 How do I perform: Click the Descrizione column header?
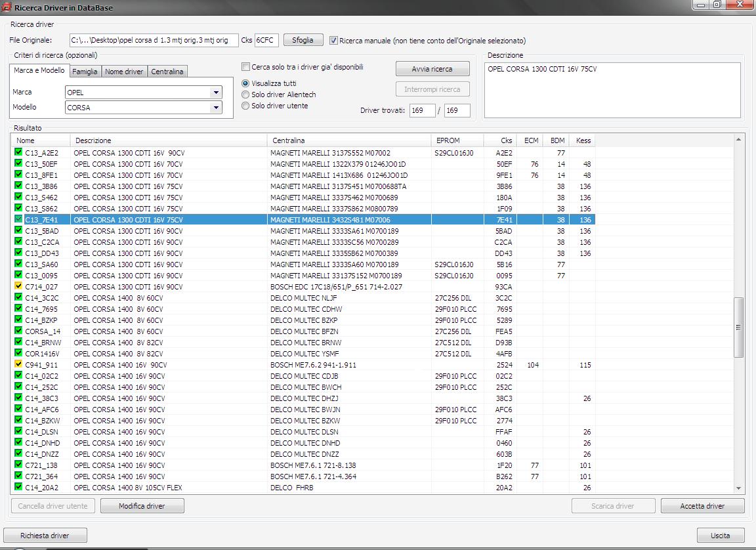coord(168,140)
